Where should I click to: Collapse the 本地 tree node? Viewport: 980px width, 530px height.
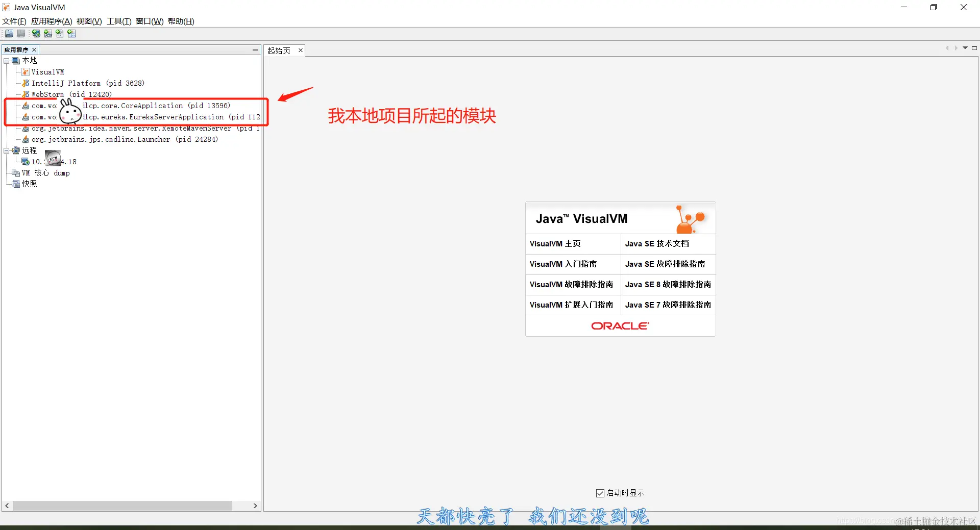point(7,61)
